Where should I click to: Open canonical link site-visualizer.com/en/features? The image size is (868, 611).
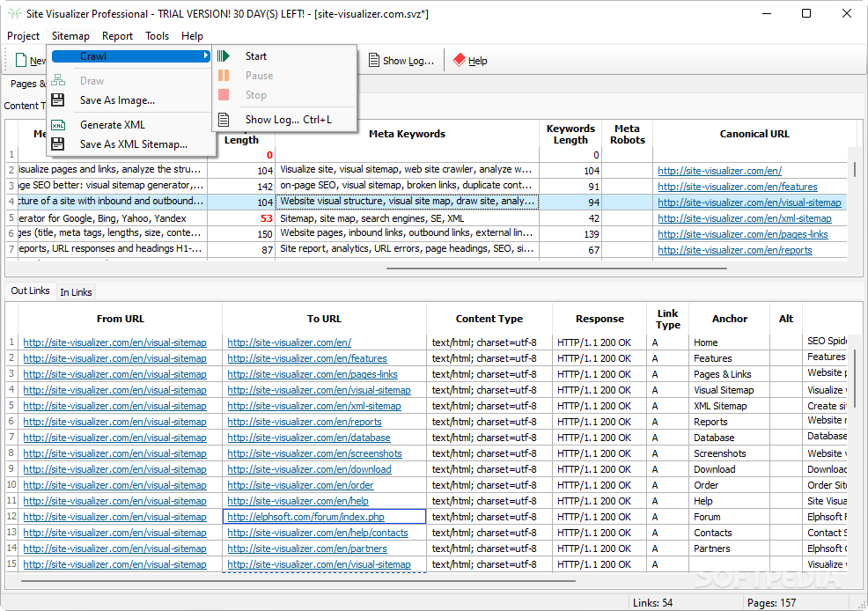[x=738, y=187]
